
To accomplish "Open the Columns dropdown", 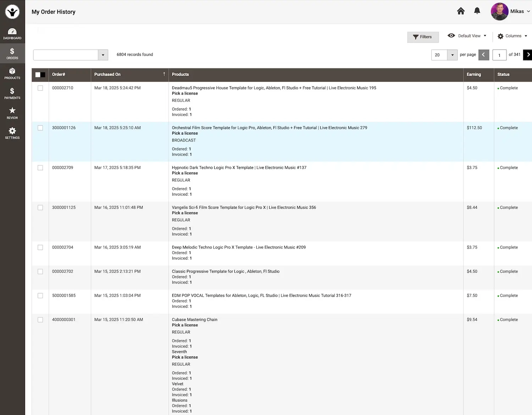I will click(512, 36).
